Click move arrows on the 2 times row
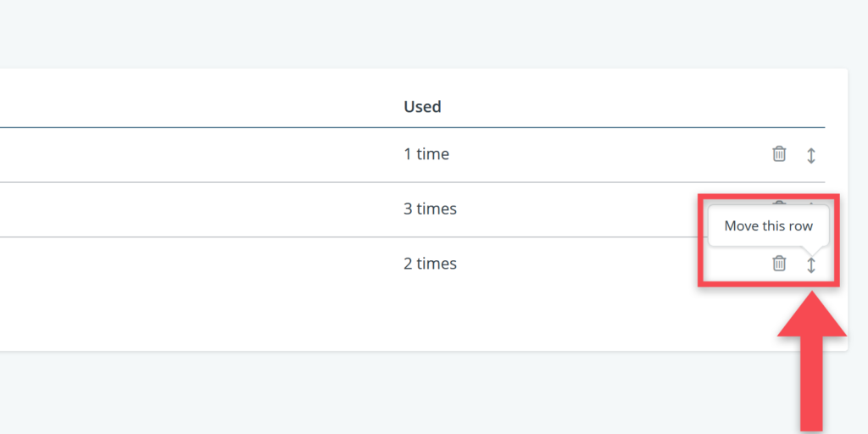 811,265
